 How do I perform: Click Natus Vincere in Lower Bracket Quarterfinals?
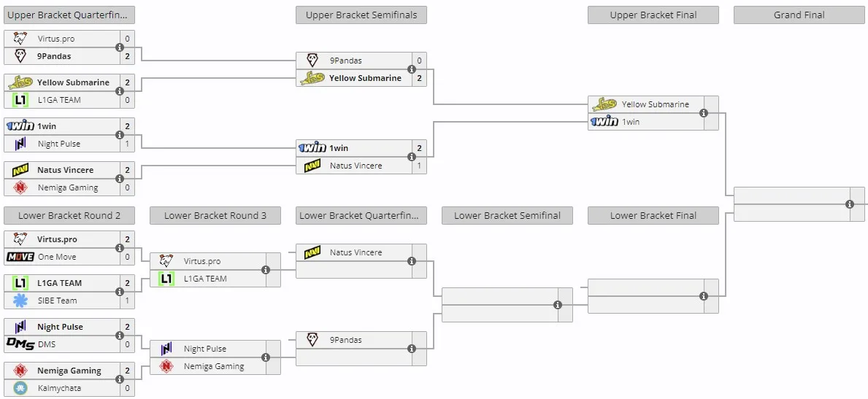[356, 252]
